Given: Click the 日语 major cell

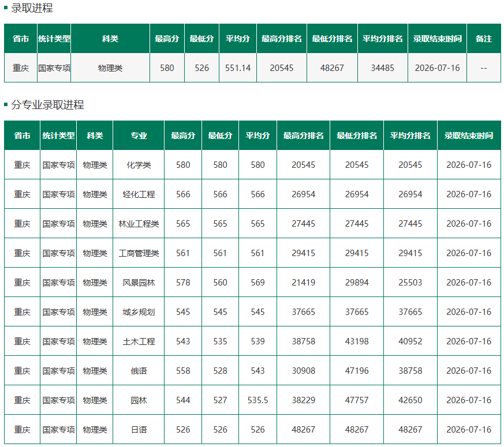Looking at the screenshot, I should pos(139,430).
